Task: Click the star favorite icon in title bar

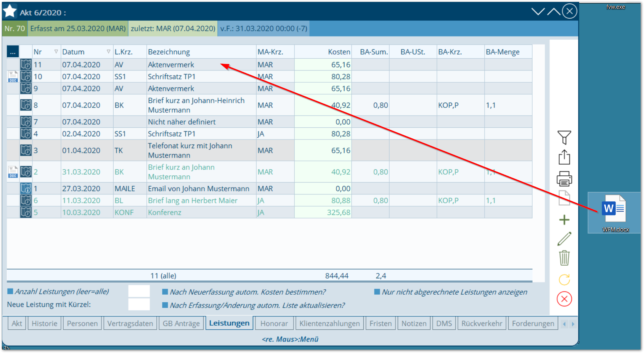Action: coord(10,11)
